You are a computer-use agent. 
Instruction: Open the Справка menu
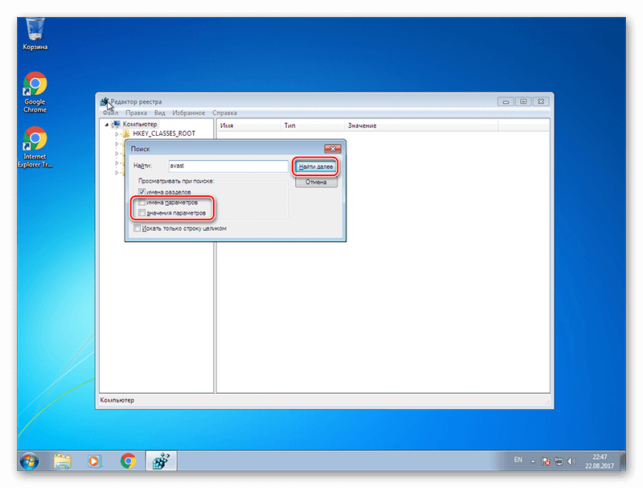(x=224, y=113)
